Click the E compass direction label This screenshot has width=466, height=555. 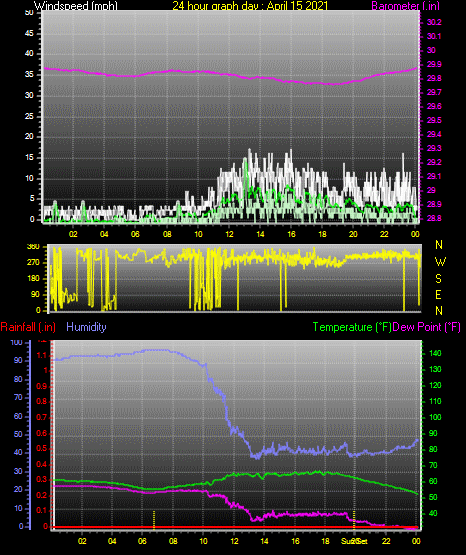pos(438,295)
